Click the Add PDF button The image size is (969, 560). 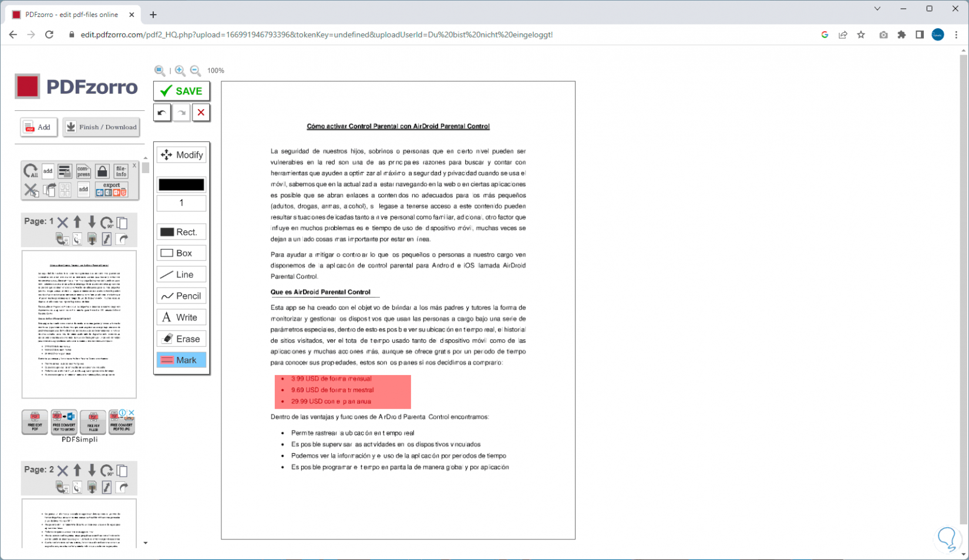[x=39, y=127]
